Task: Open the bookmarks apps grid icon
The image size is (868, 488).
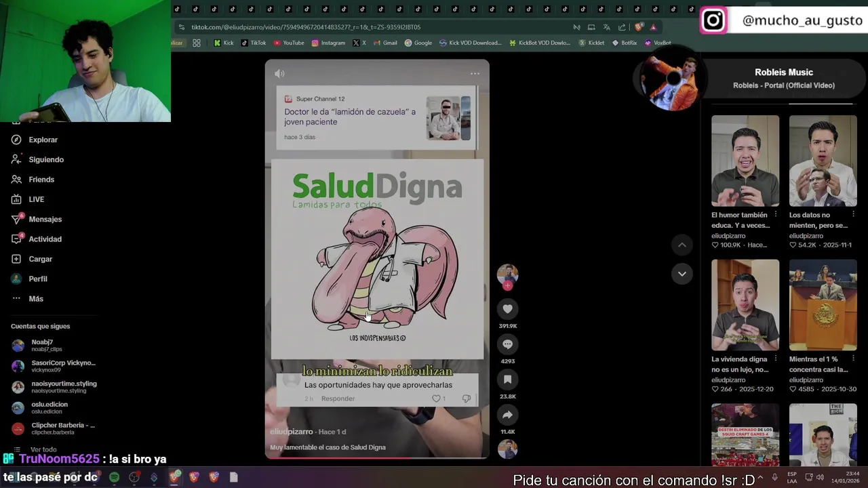Action: click(x=197, y=43)
